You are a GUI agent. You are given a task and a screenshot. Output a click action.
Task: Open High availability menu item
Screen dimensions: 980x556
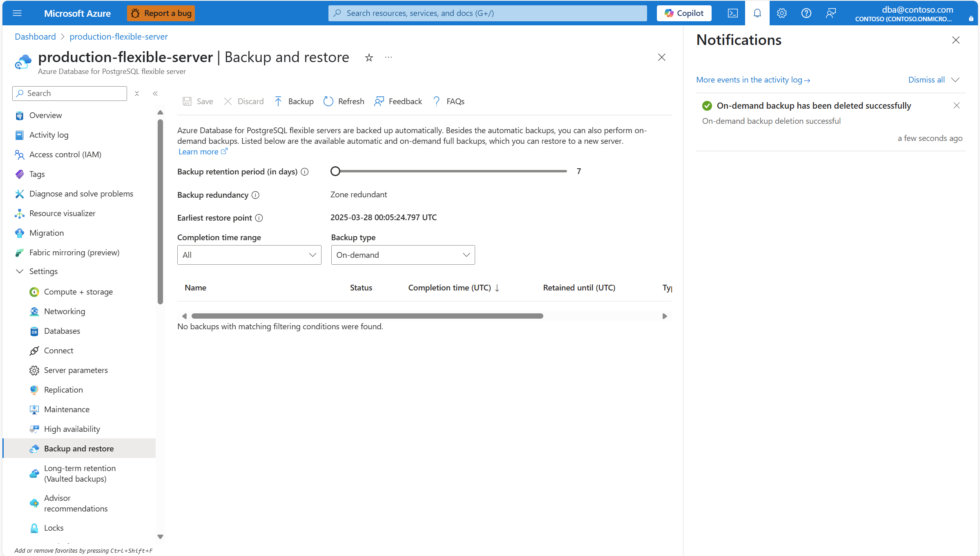point(72,429)
